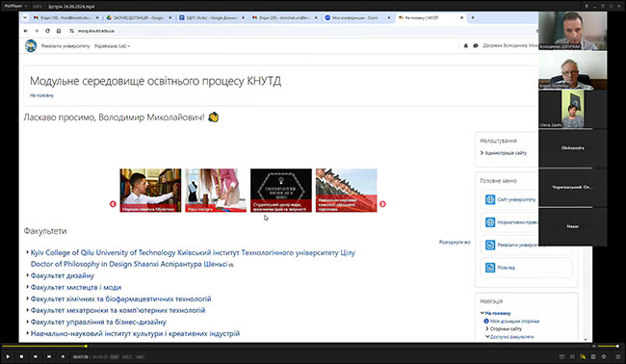Open the messages chat bubble icon
The image size is (626, 364).
(476, 46)
